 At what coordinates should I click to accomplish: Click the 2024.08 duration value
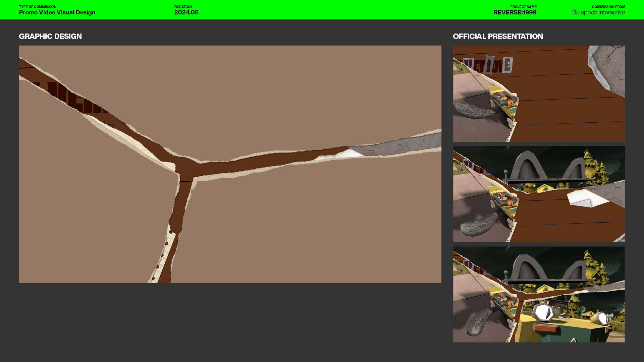point(186,12)
